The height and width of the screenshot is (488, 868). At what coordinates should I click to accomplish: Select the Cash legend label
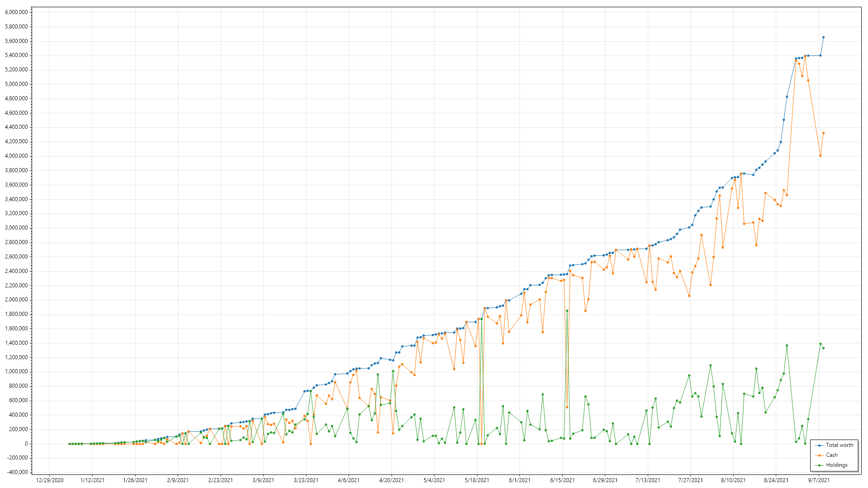coord(832,455)
